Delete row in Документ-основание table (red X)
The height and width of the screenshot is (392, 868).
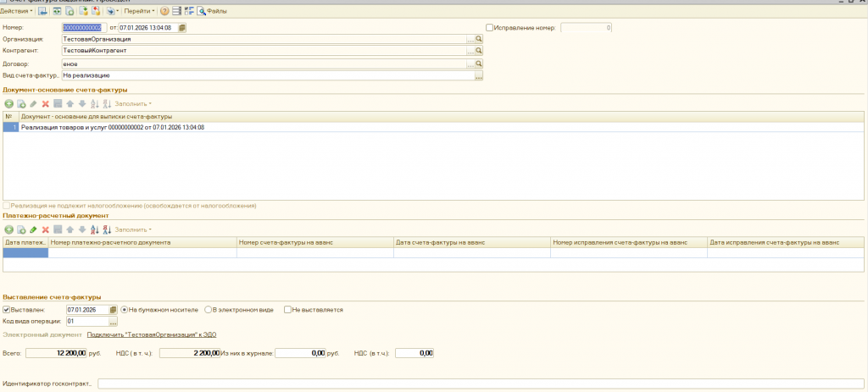(x=46, y=104)
